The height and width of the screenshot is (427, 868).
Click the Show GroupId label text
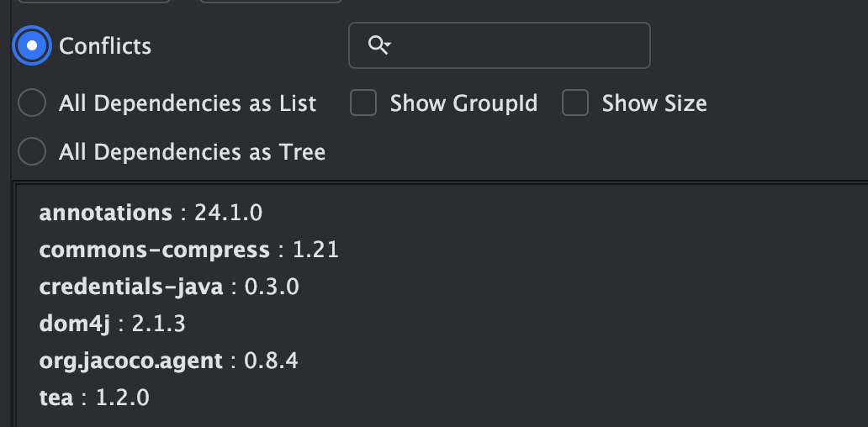pyautogui.click(x=463, y=103)
